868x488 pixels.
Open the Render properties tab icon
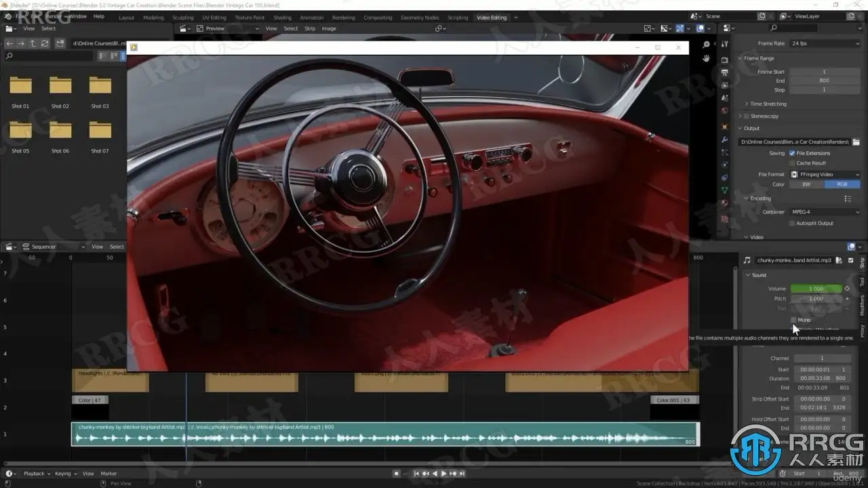pos(724,60)
